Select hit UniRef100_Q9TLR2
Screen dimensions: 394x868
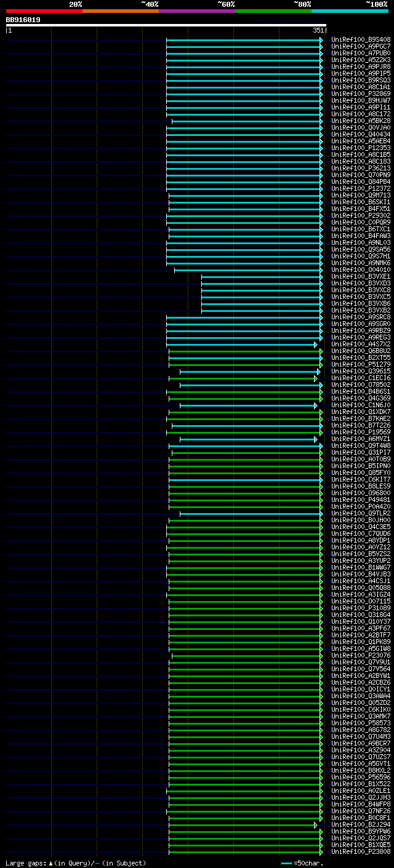coord(361,514)
